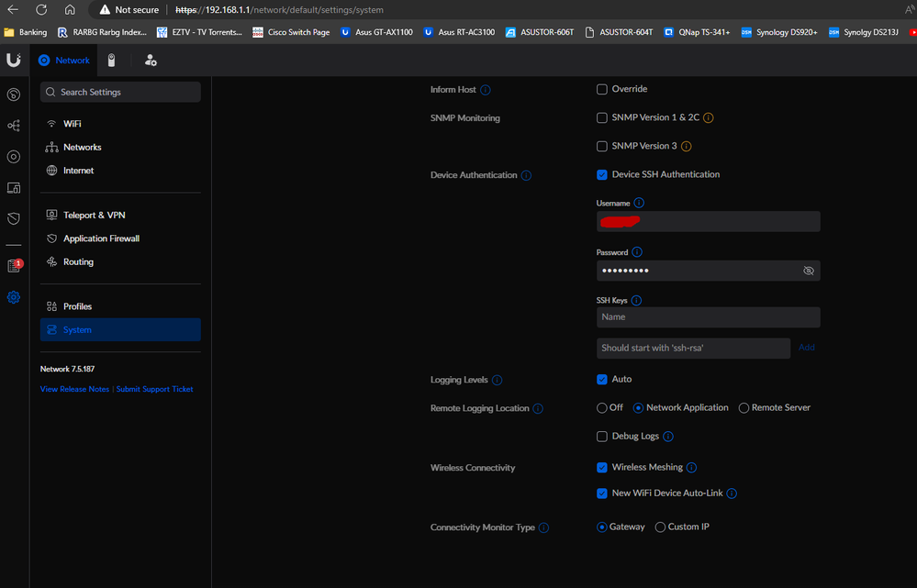917x588 pixels.
Task: Click the admin user icon in top bar
Action: pyautogui.click(x=151, y=60)
